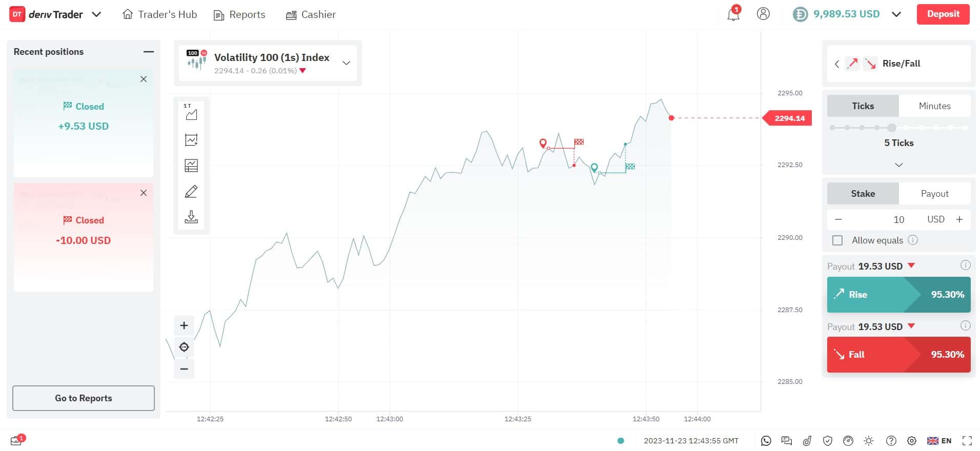Viewport: 980px width, 451px height.
Task: Open the settings gear in the status bar
Action: pyautogui.click(x=912, y=440)
